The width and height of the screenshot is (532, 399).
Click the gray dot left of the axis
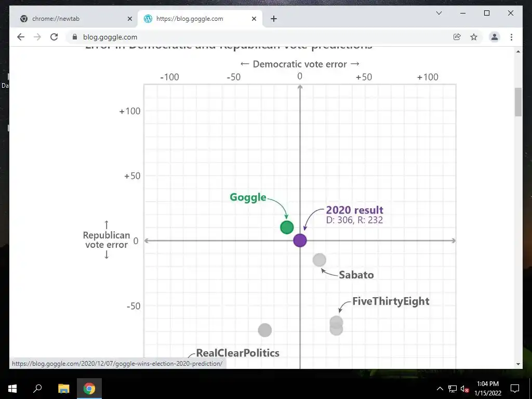264,330
